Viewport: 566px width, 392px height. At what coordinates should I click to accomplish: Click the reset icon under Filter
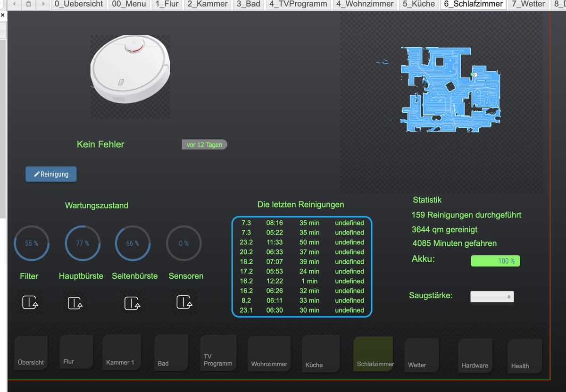[x=30, y=302]
